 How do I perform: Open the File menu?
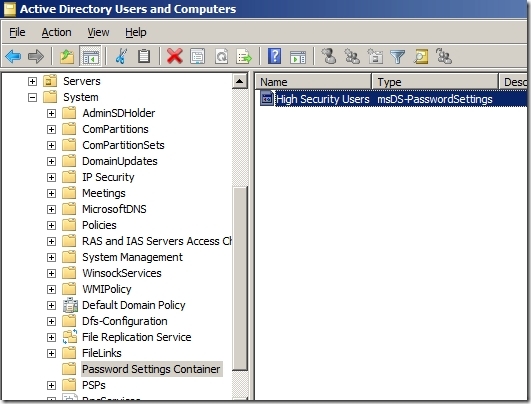[17, 33]
